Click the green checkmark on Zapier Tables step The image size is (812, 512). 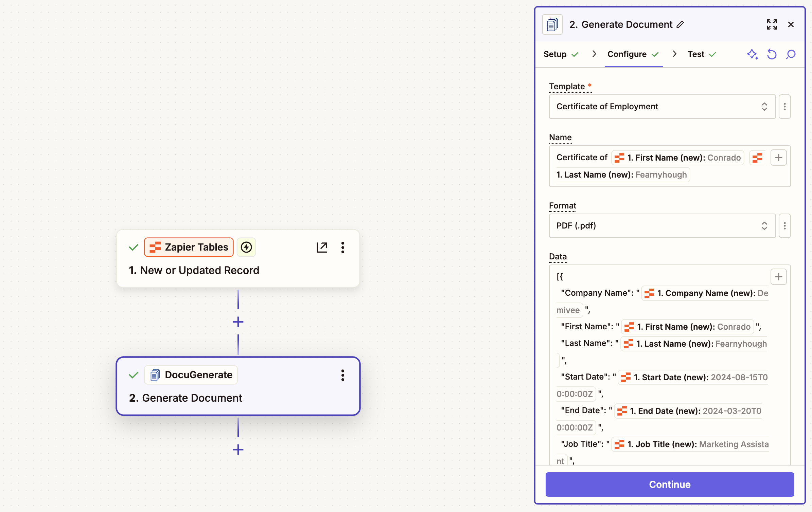(x=134, y=248)
